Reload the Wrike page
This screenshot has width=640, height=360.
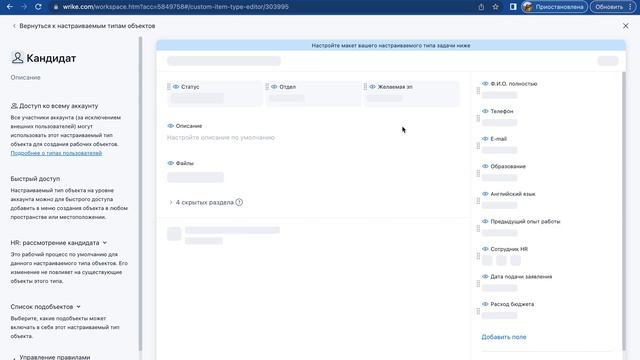(38, 7)
